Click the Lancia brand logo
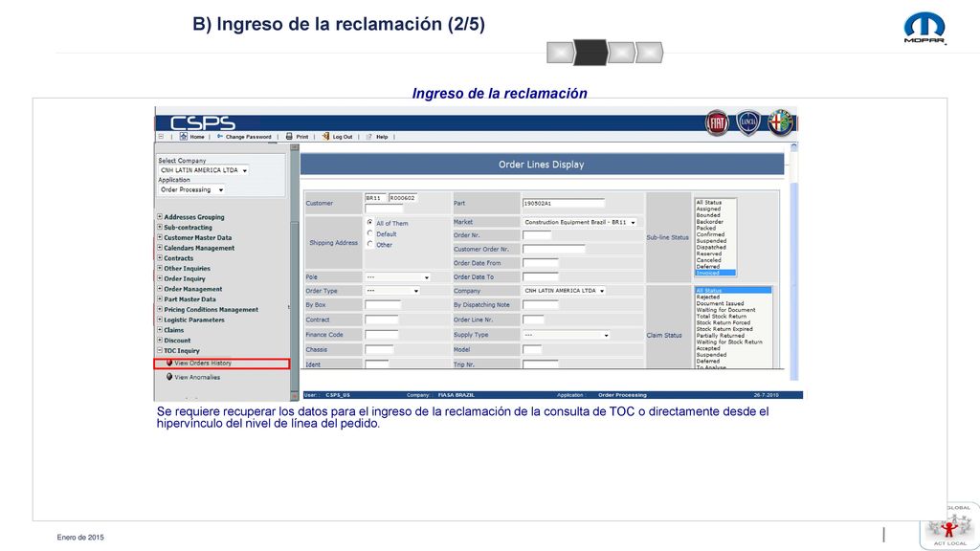The height and width of the screenshot is (551, 980). coord(748,122)
